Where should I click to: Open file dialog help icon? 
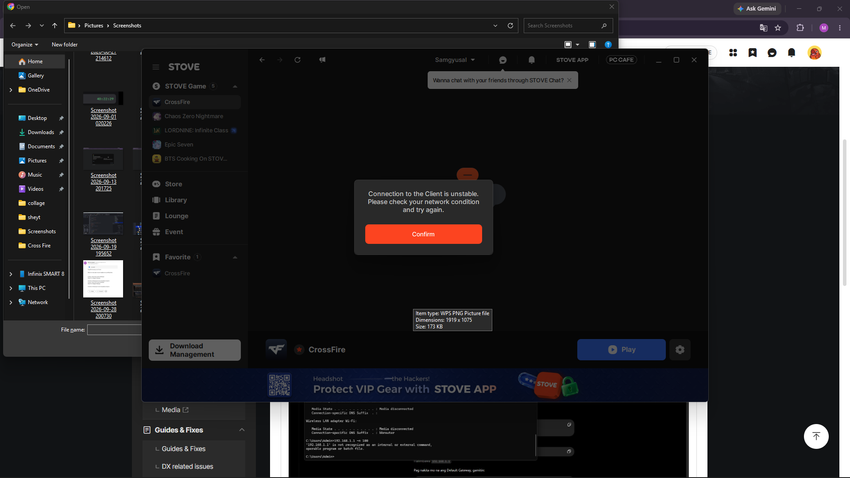pos(608,44)
